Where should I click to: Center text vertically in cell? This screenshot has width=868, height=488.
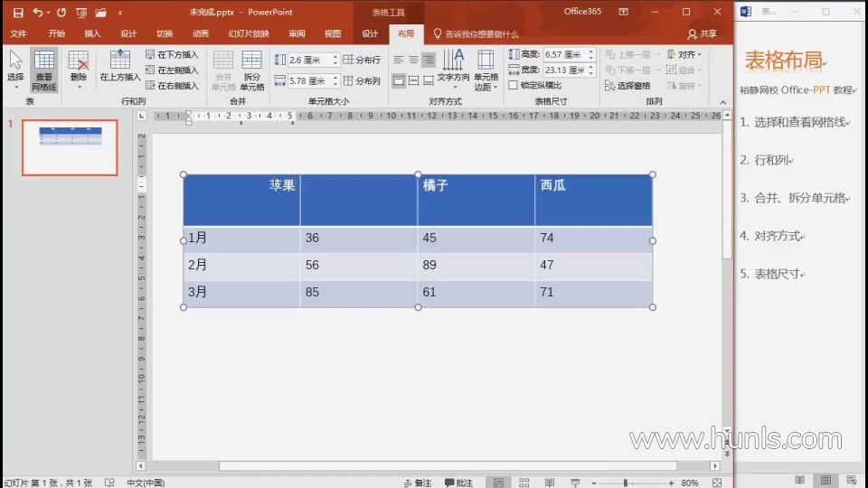pyautogui.click(x=413, y=80)
